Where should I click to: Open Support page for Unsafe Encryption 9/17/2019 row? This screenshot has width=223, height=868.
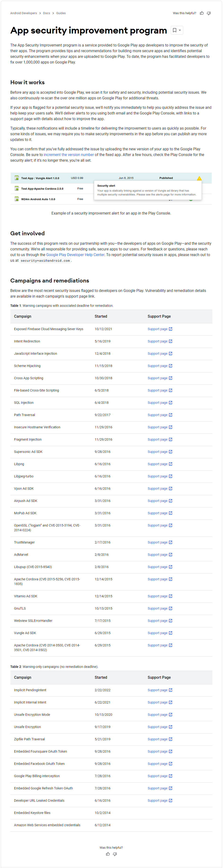pos(160,727)
